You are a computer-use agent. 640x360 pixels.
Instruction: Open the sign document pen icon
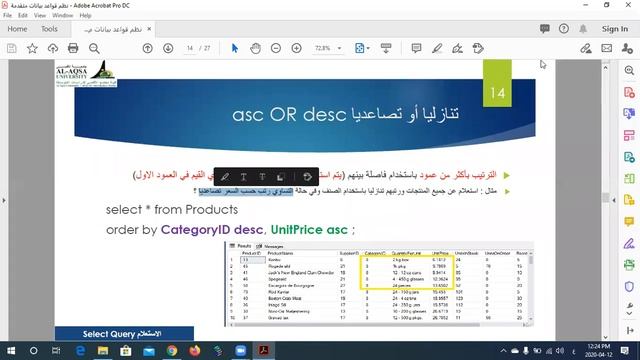[458, 49]
